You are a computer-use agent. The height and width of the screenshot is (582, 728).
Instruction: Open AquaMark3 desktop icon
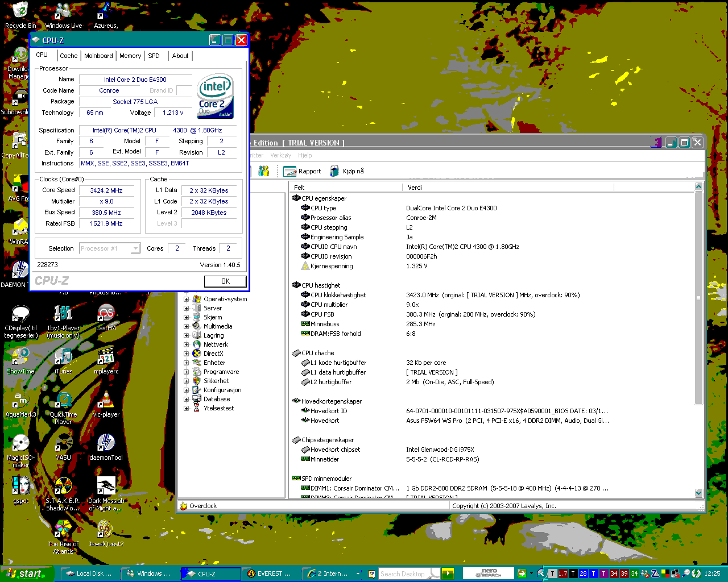[x=20, y=404]
